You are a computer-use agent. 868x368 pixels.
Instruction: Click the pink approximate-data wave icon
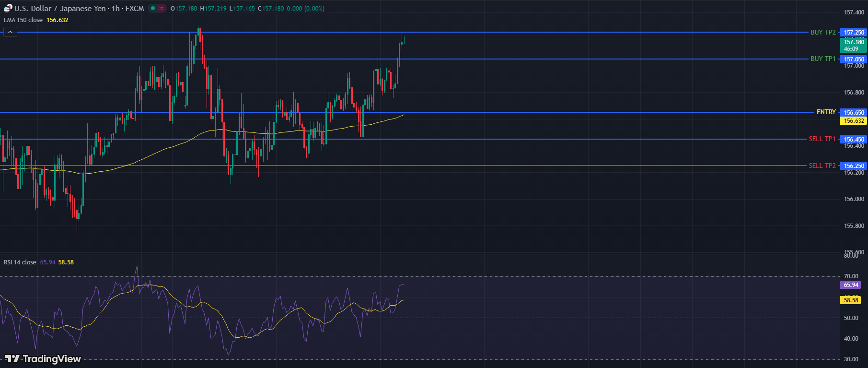162,8
